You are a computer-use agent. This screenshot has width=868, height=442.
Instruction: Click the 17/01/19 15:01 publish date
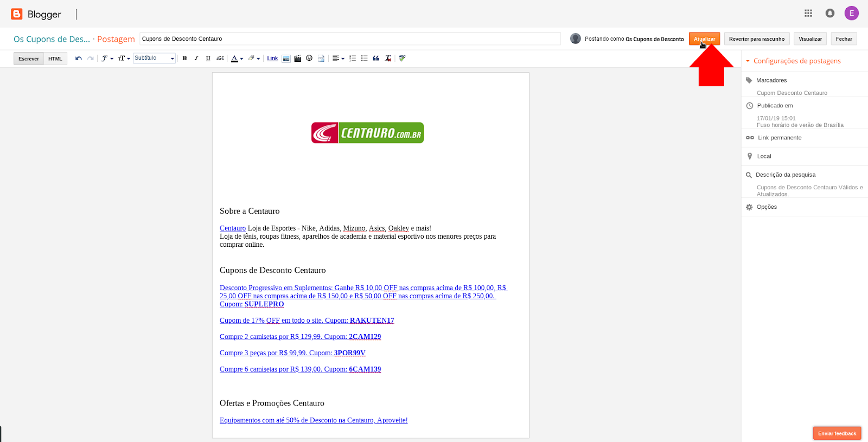pyautogui.click(x=776, y=118)
